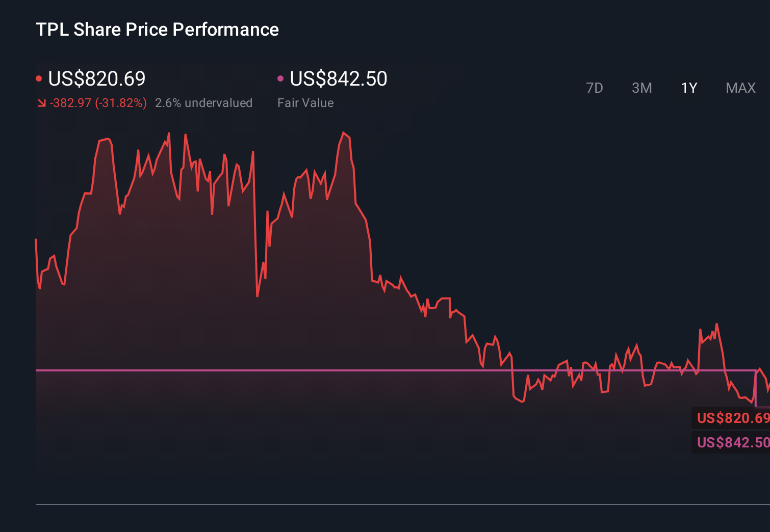Toggle chart view to MAX range
The width and height of the screenshot is (770, 532).
(740, 88)
